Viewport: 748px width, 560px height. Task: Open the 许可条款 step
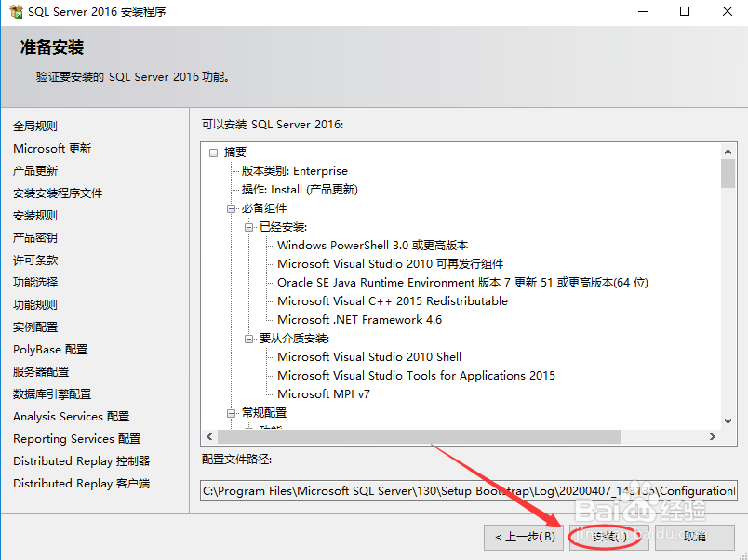35,260
